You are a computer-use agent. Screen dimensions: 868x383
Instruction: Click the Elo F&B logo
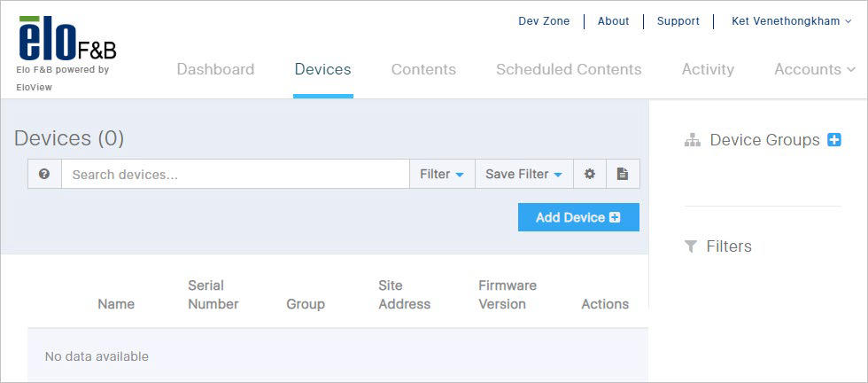pyautogui.click(x=67, y=38)
